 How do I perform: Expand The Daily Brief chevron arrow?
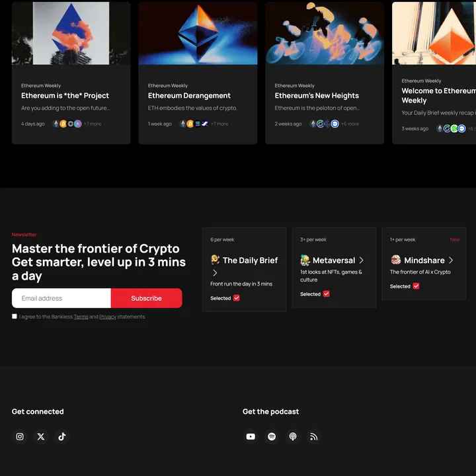[215, 273]
